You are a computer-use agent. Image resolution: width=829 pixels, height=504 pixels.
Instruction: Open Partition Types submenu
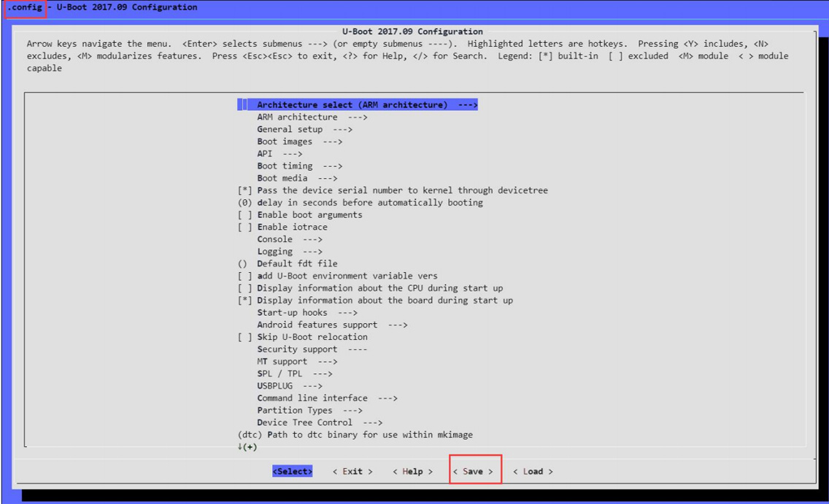pos(310,411)
